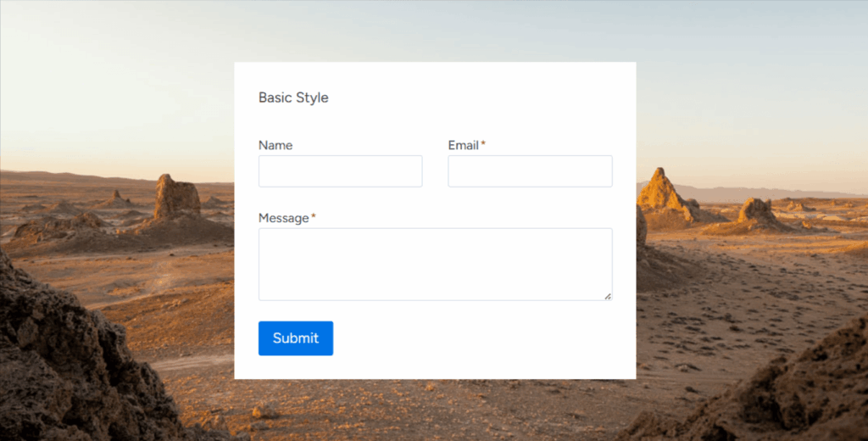Click the Message textarea resize handle
Screen dimensions: 868x441
point(608,296)
